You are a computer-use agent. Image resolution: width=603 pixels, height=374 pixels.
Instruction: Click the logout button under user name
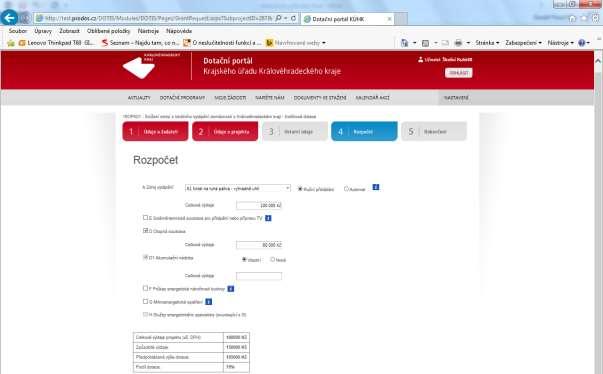458,73
